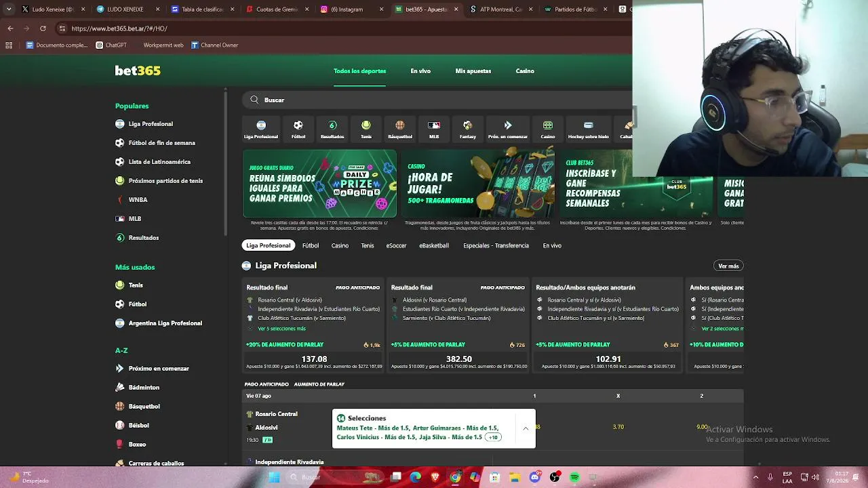Open the Chrome apps grid icon in bookmarks bar
Screen dimensions: 868x488
[x=9, y=45]
